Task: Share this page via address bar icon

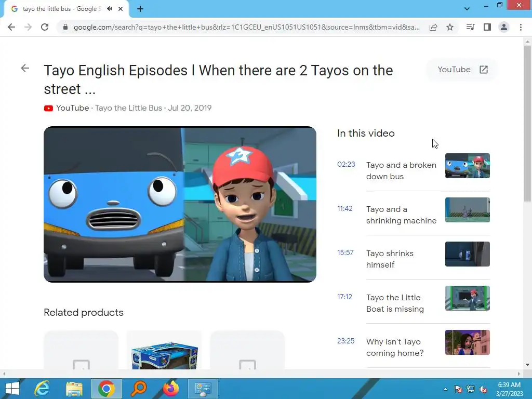Action: click(x=433, y=27)
